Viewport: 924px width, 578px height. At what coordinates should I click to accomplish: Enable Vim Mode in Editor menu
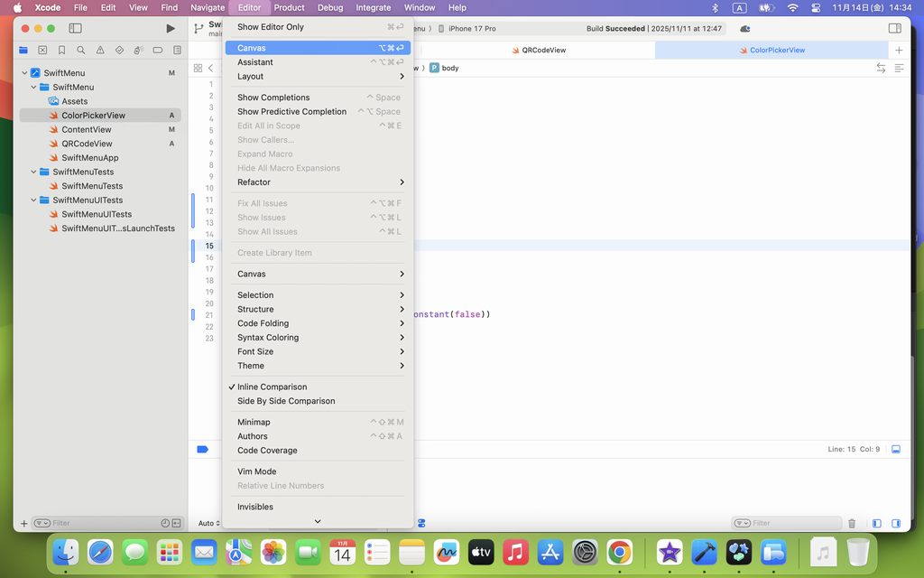point(256,471)
